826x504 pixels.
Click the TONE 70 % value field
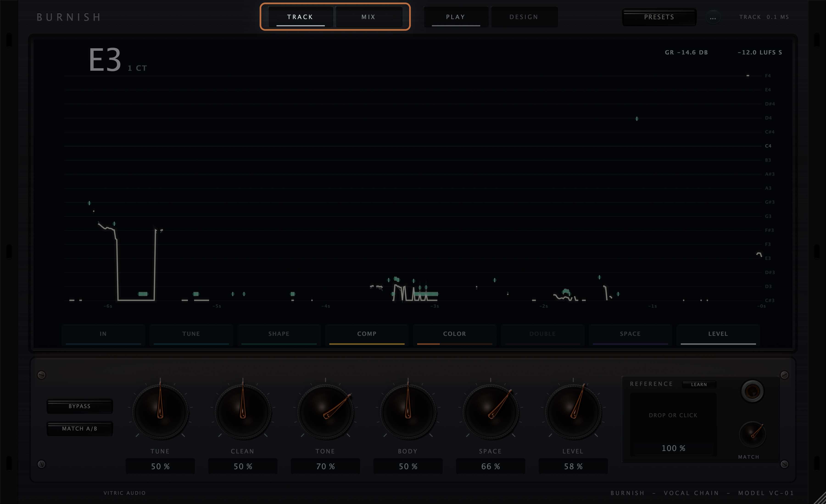point(325,466)
